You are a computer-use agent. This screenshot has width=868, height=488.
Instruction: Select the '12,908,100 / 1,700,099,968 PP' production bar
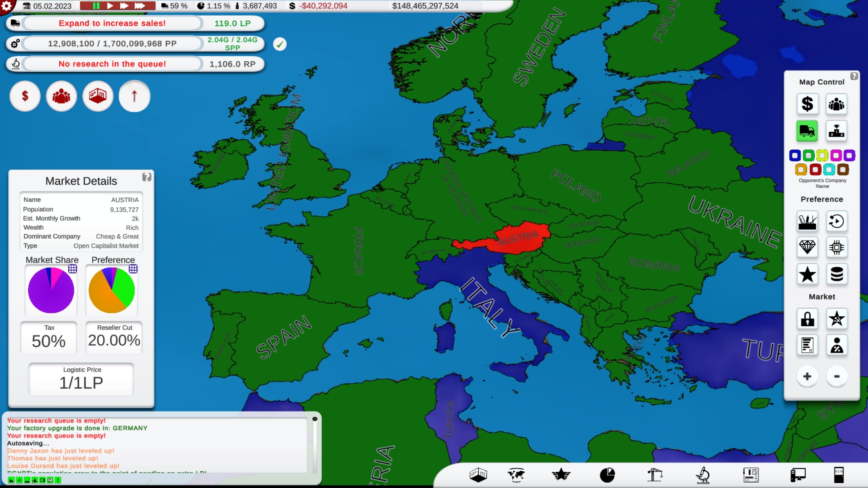pos(112,44)
